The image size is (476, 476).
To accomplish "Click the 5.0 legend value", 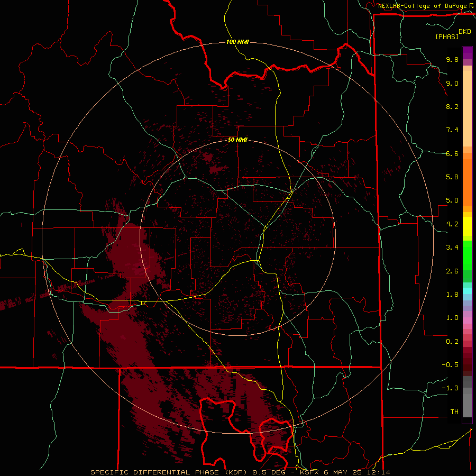I will tap(452, 200).
